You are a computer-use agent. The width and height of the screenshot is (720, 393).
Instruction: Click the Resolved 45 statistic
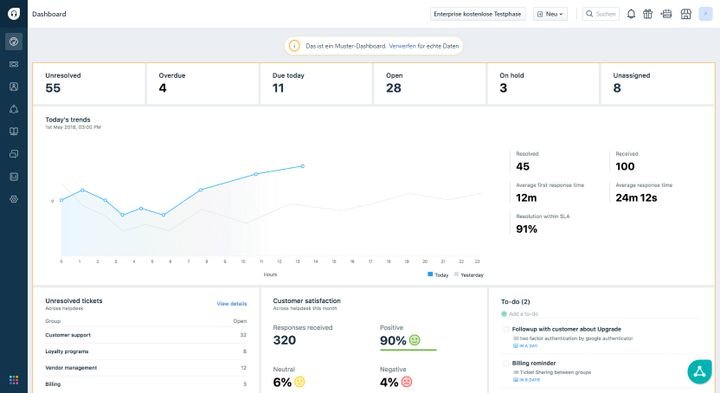[527, 162]
